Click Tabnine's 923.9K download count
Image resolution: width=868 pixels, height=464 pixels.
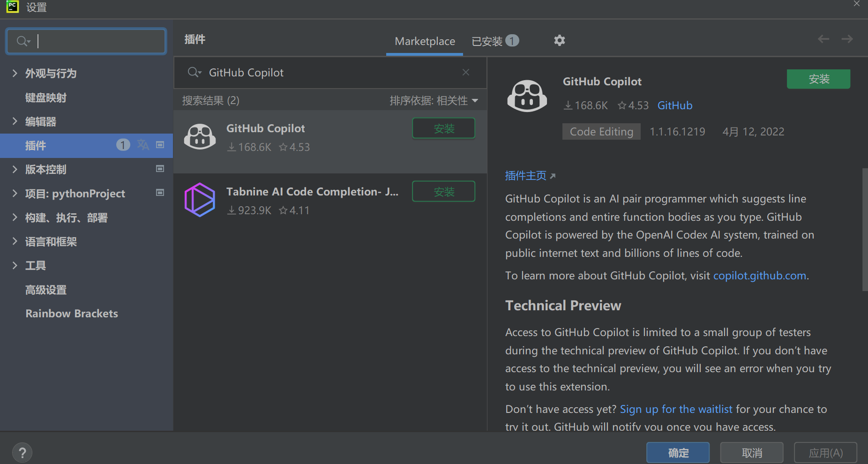tap(249, 210)
